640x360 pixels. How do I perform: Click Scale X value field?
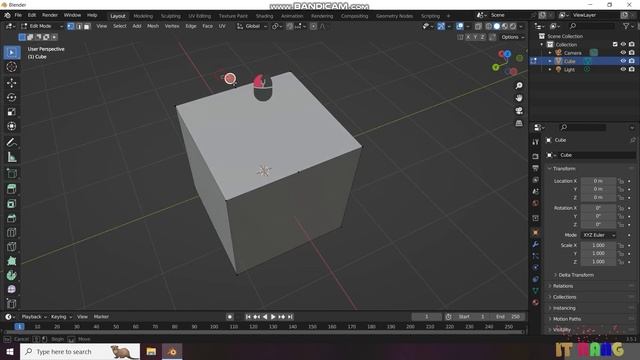click(598, 245)
